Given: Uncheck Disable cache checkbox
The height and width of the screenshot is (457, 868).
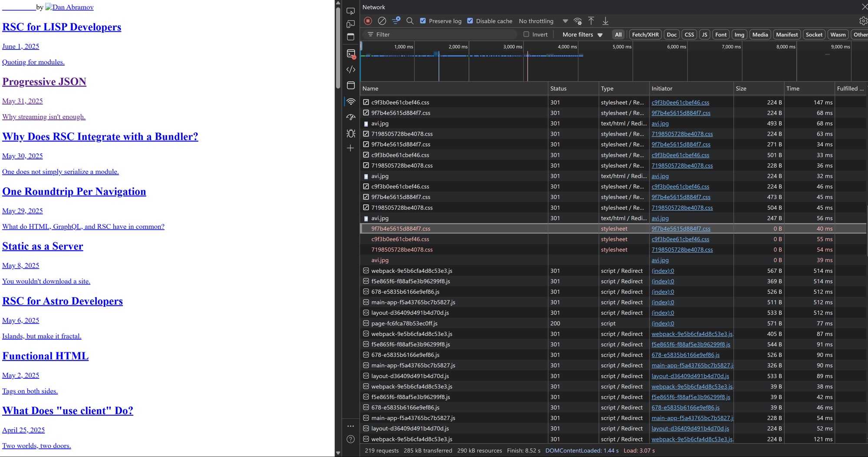Looking at the screenshot, I should point(470,21).
